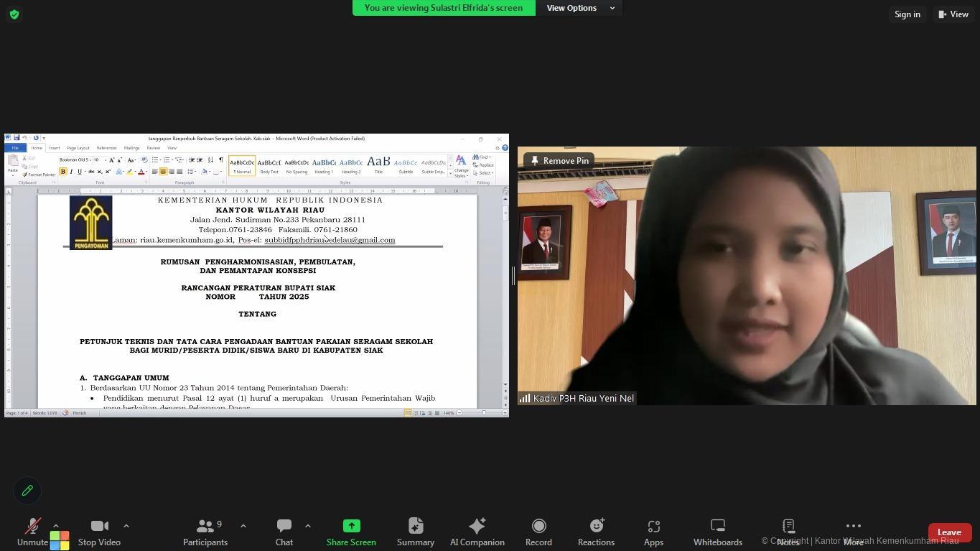The height and width of the screenshot is (551, 980).
Task: Open the Chat panel
Action: pyautogui.click(x=284, y=532)
